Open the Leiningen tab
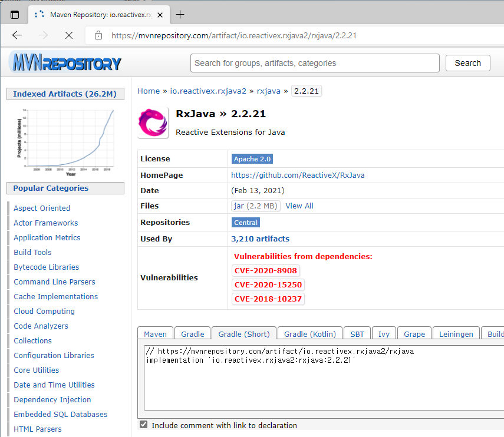Screen dimensions: 504x437 (456, 334)
